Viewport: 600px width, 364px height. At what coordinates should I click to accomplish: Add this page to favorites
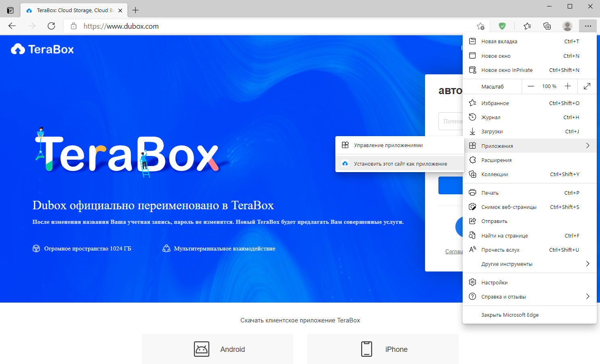click(480, 26)
